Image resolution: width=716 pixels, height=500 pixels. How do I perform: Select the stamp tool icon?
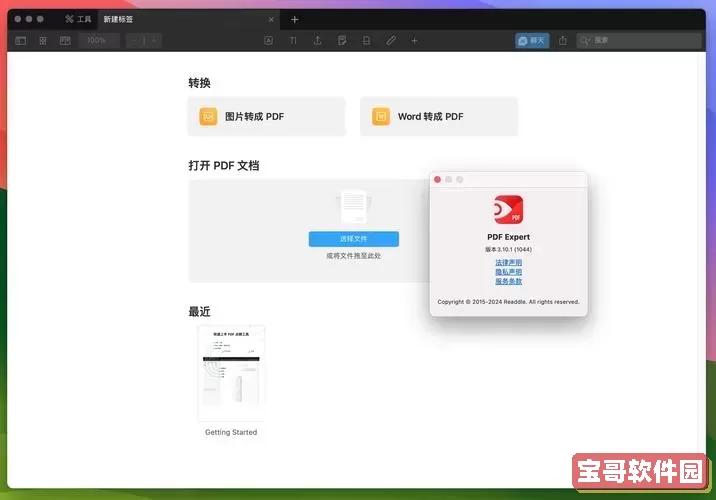(x=366, y=41)
